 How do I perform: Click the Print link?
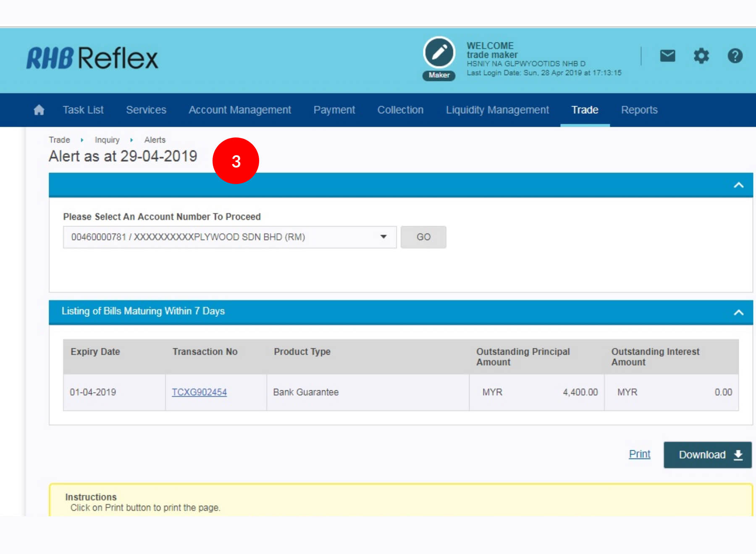pos(639,454)
